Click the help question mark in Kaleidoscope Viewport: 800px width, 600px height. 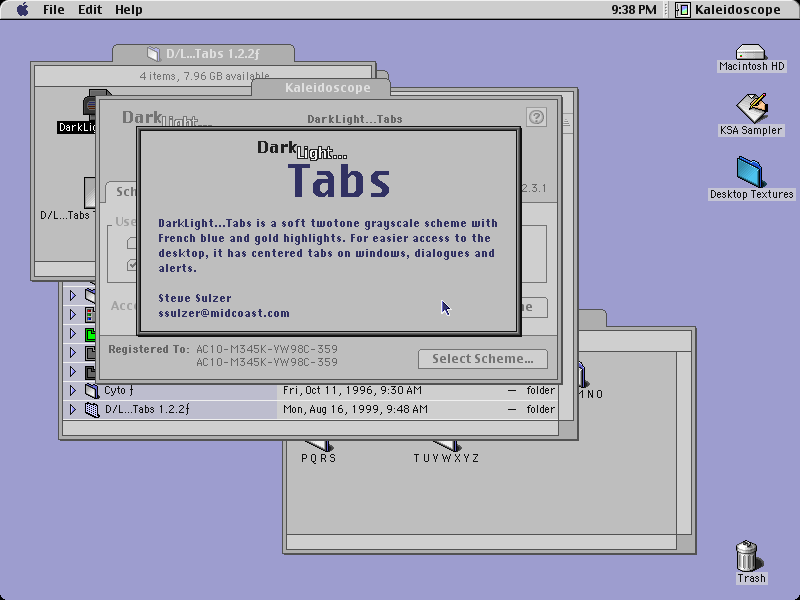click(536, 117)
